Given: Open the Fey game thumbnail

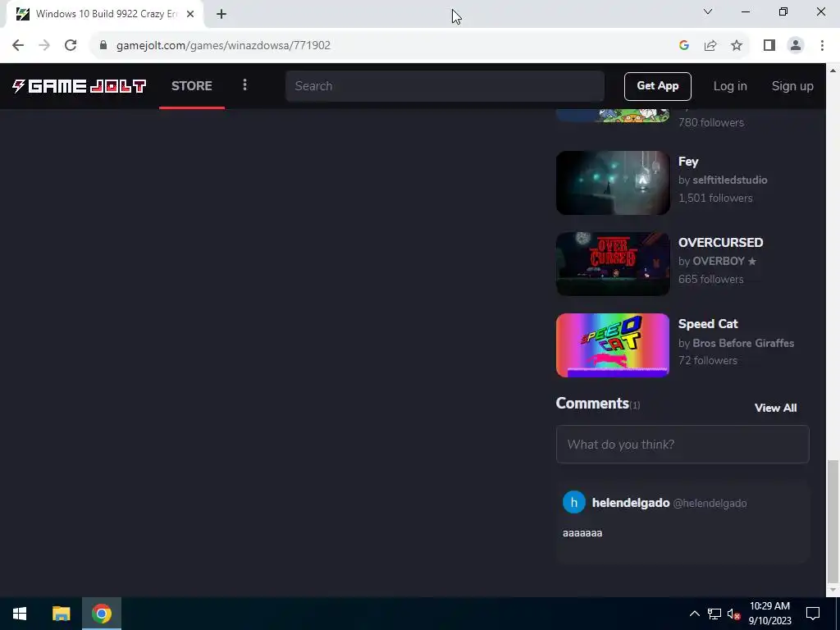Looking at the screenshot, I should click(x=613, y=183).
